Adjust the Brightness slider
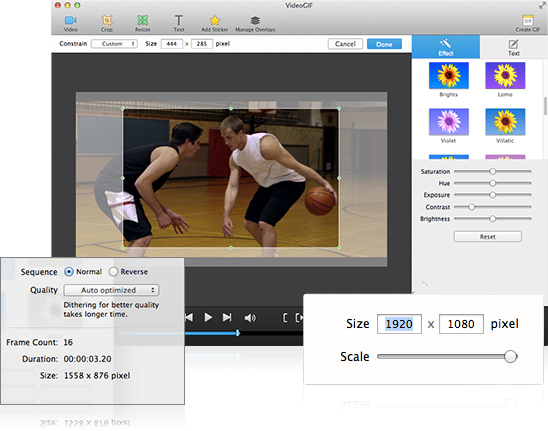 click(492, 218)
